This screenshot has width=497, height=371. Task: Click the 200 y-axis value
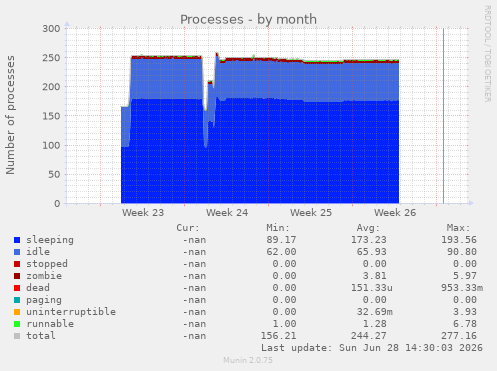pyautogui.click(x=51, y=87)
